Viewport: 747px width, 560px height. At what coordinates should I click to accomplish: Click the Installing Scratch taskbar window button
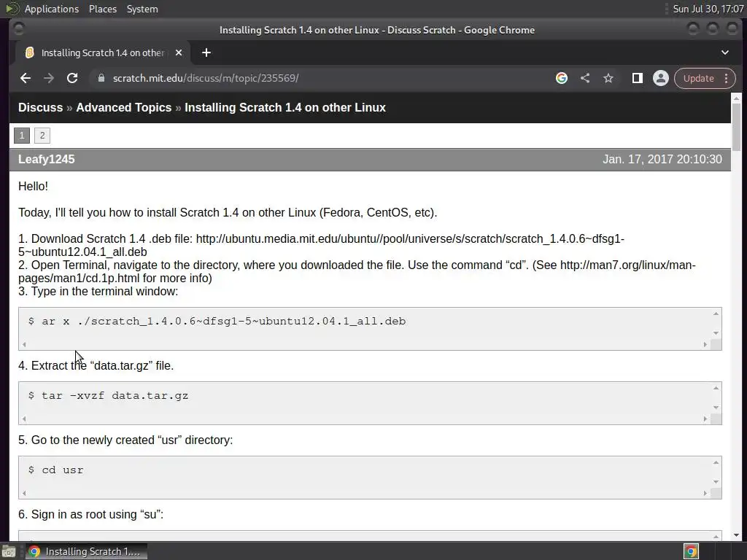pos(86,551)
